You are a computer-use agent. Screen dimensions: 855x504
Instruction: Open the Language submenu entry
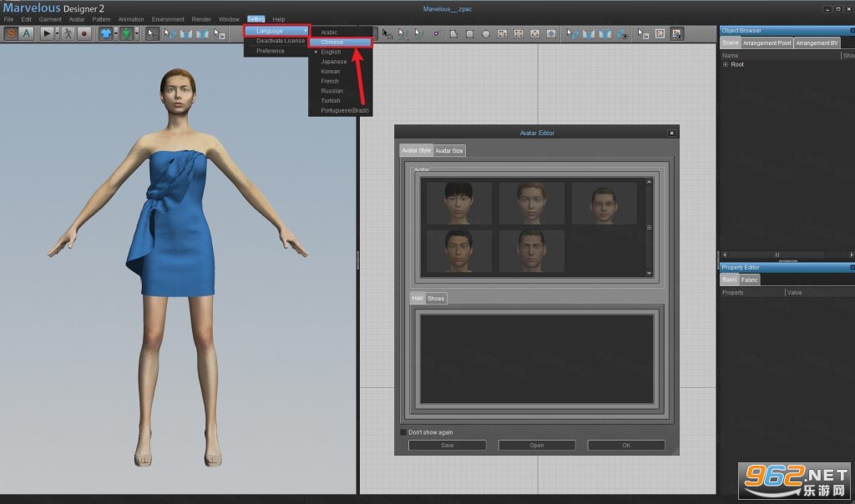[277, 31]
